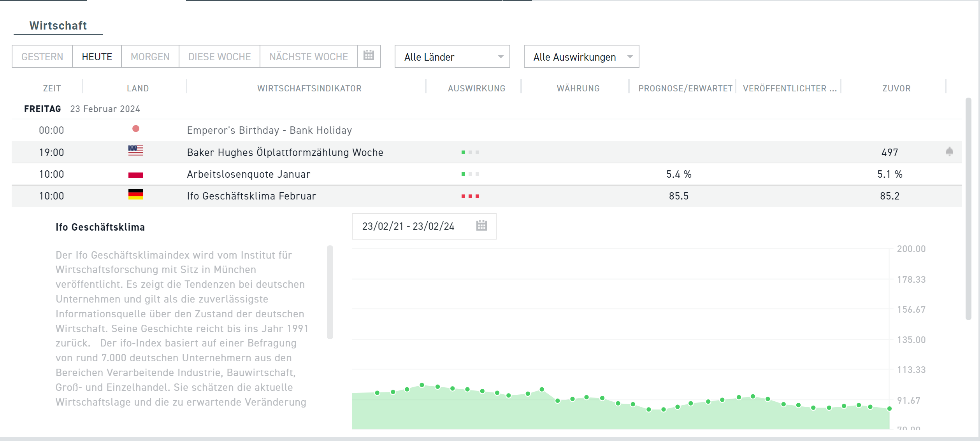
Task: Click the Polish flag icon
Action: (135, 174)
